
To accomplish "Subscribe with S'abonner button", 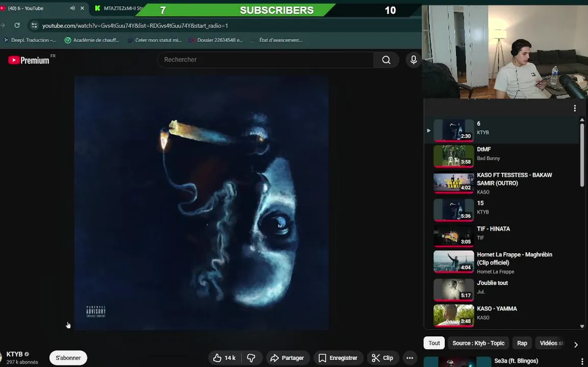I will point(68,358).
